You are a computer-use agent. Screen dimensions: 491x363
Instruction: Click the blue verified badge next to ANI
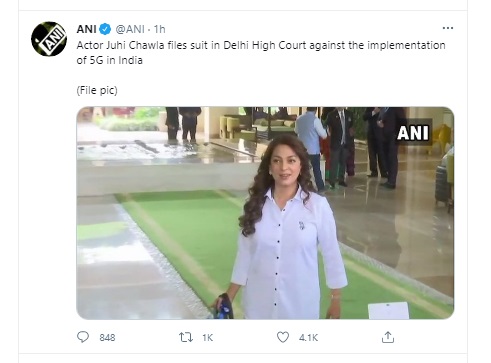click(105, 29)
